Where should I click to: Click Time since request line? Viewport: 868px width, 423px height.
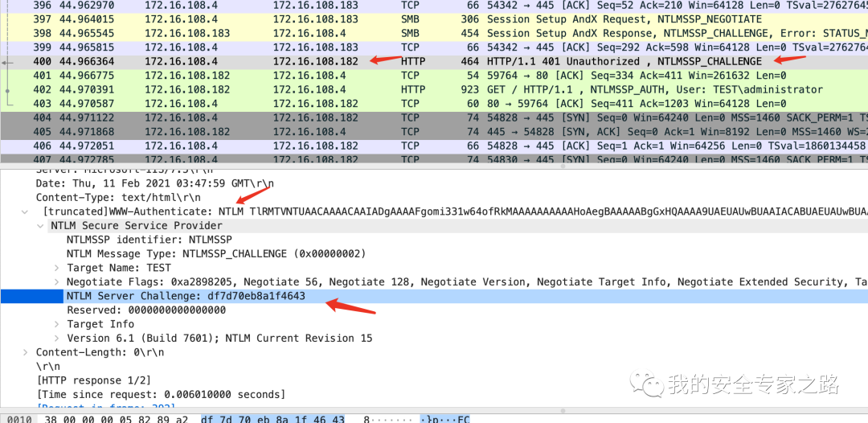coord(161,395)
